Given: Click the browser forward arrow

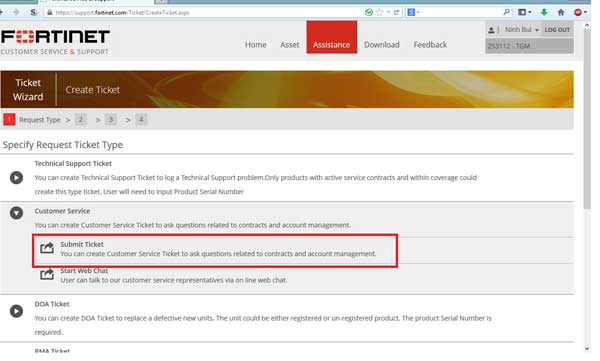Looking at the screenshot, I should [x=16, y=12].
